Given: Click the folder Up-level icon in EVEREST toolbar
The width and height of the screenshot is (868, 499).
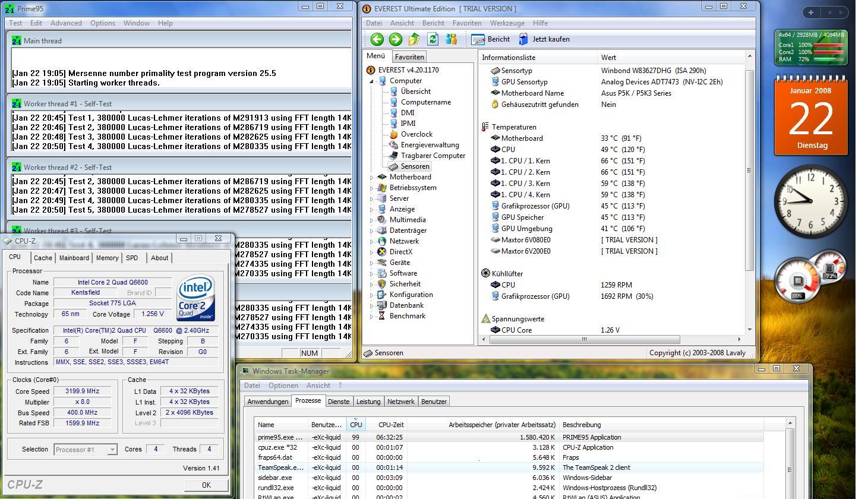Looking at the screenshot, I should point(414,39).
